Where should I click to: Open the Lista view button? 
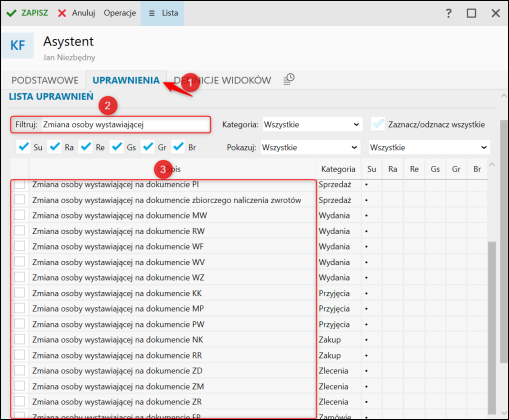pos(162,13)
